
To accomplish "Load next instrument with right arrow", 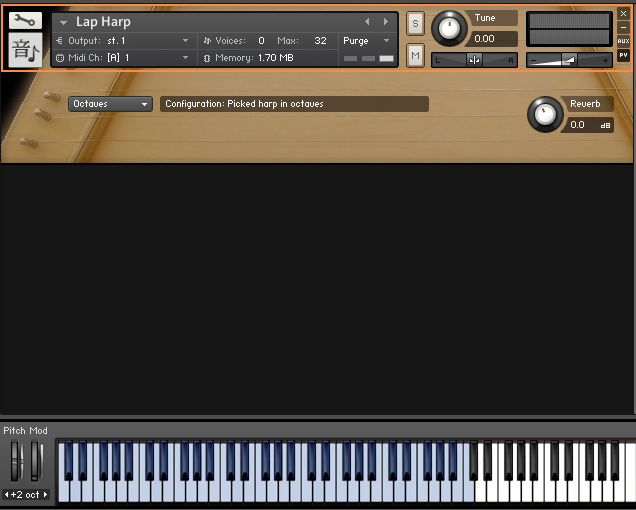I will pos(386,22).
